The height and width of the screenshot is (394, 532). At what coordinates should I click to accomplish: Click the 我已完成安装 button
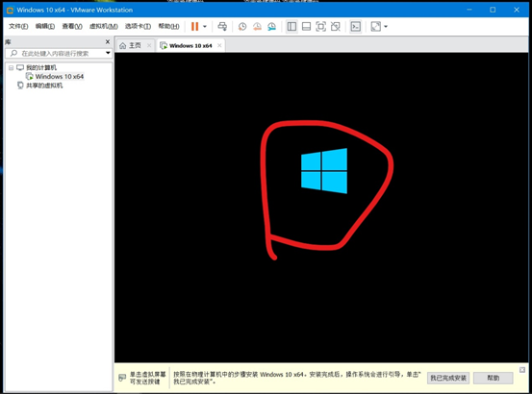(x=448, y=378)
